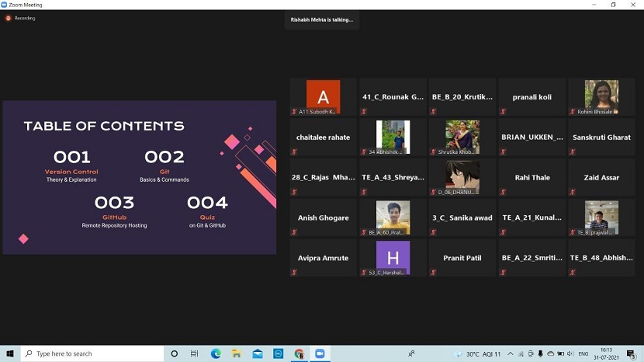This screenshot has height=362, width=644.
Task: Select the A11 Subodh participant tile
Action: (x=324, y=97)
